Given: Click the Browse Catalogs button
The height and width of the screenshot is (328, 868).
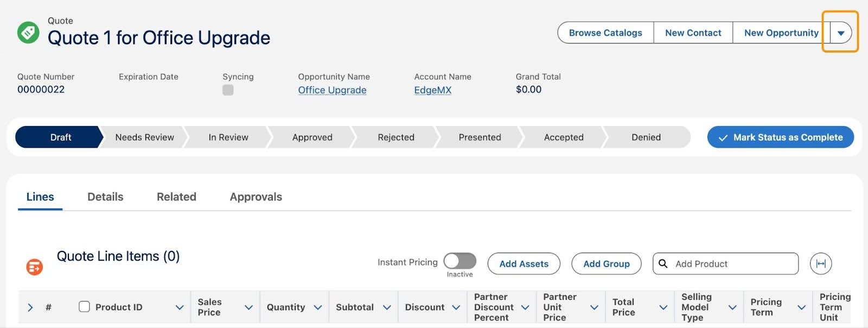Looking at the screenshot, I should coord(605,33).
